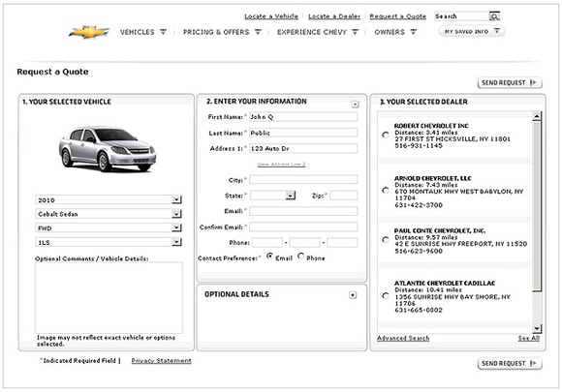The height and width of the screenshot is (392, 562).
Task: Open the Pricing & Offers menu
Action: (x=222, y=32)
